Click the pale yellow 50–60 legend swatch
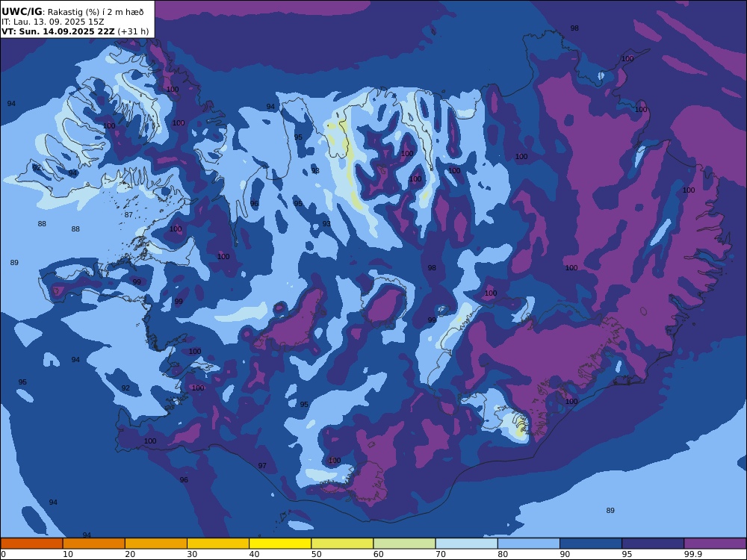The height and width of the screenshot is (560, 747). [342, 544]
